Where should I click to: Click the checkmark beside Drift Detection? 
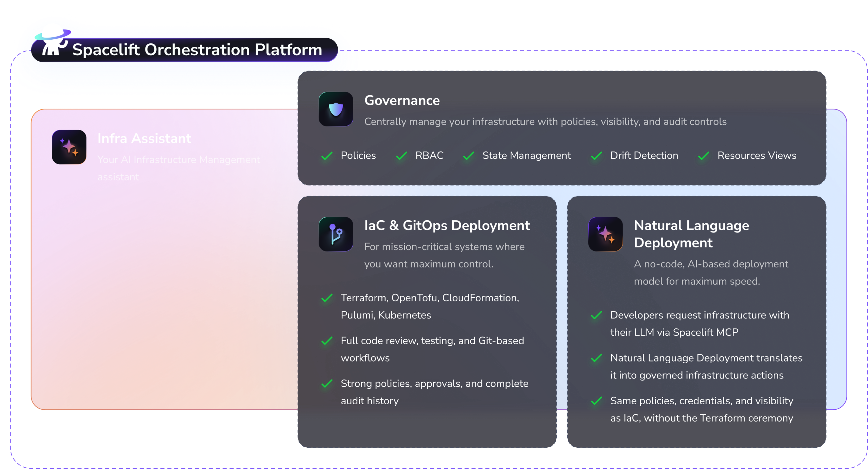point(596,156)
